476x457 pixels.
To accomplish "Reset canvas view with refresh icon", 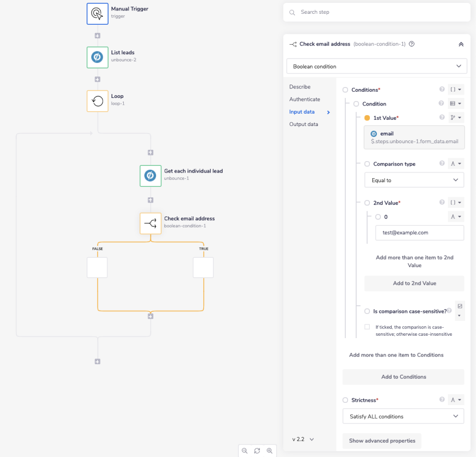I will (257, 451).
